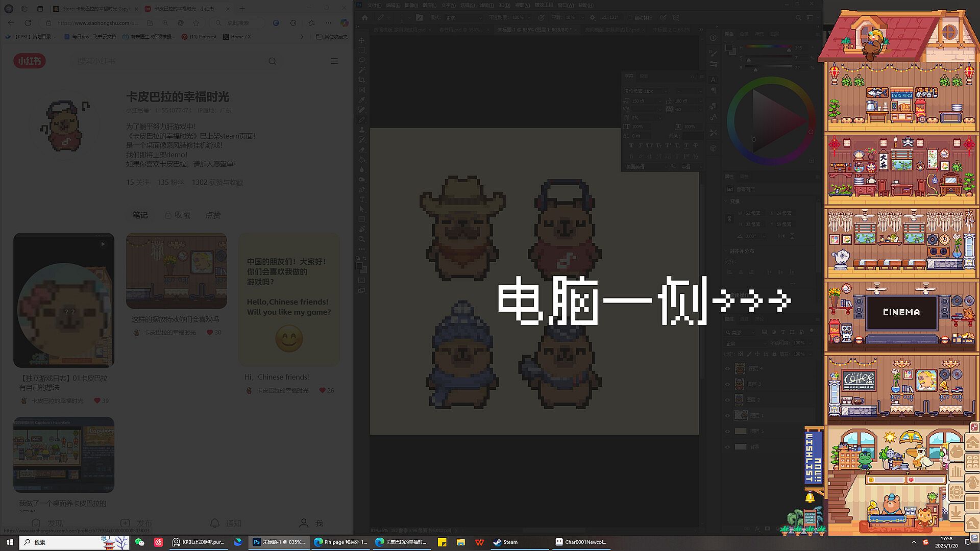Select the Zoom tool in Photoshop toolbar
Image resolution: width=980 pixels, height=551 pixels.
click(362, 239)
